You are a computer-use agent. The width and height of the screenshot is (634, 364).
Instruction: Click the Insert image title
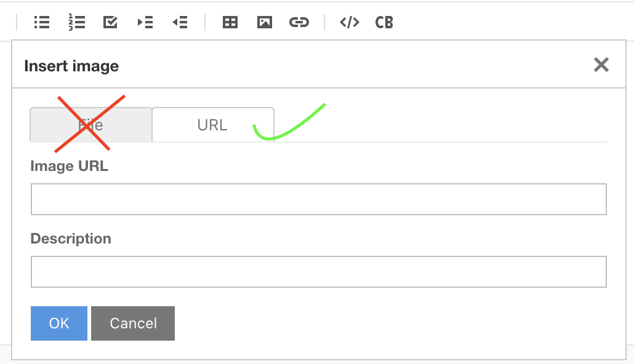pos(71,66)
